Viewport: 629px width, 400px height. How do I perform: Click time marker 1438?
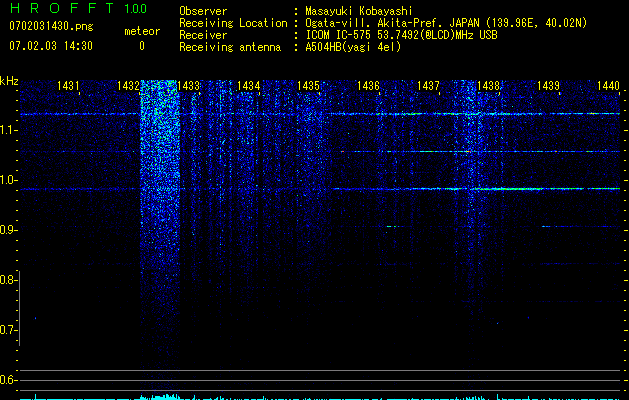coord(489,86)
